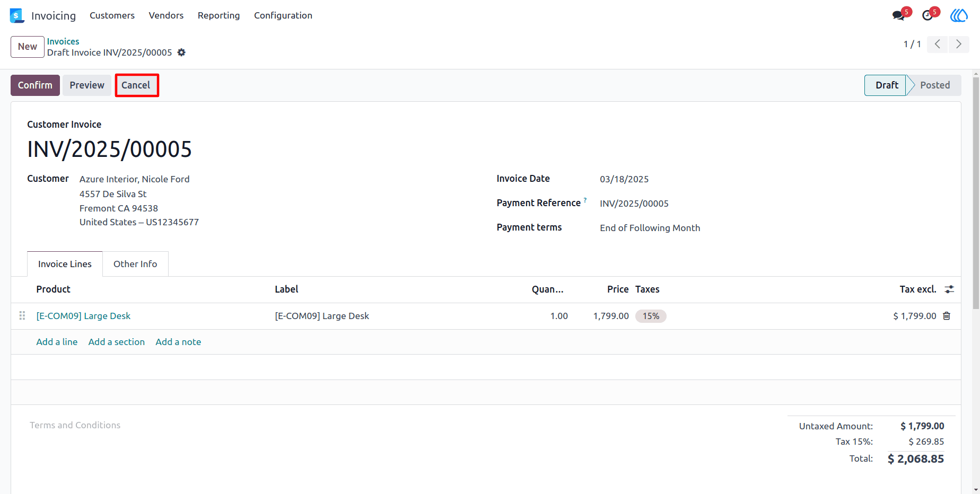Viewport: 980px width, 494px height.
Task: Sort by the Product column header
Action: pos(53,289)
